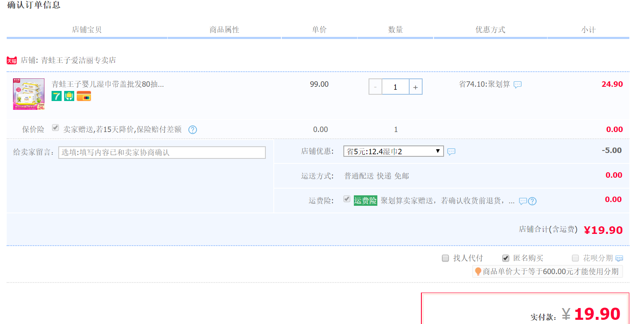The image size is (644, 324).
Task: Click the orange lightbulb tip icon
Action: point(478,272)
